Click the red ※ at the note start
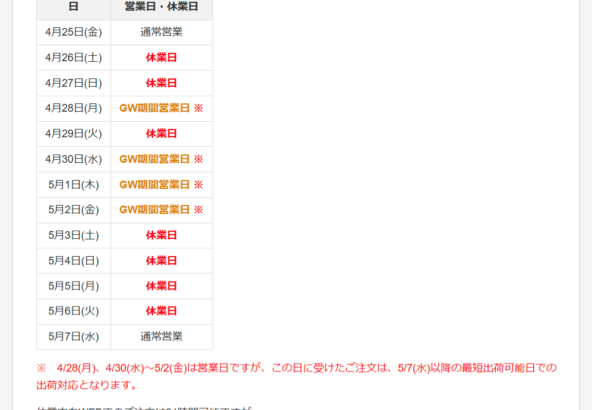This screenshot has height=410, width=592. click(41, 368)
